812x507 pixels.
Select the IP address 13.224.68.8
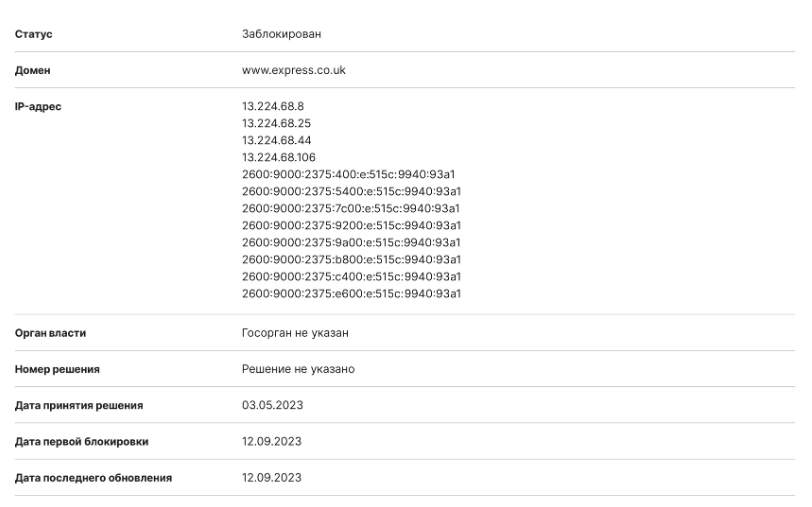tap(273, 106)
